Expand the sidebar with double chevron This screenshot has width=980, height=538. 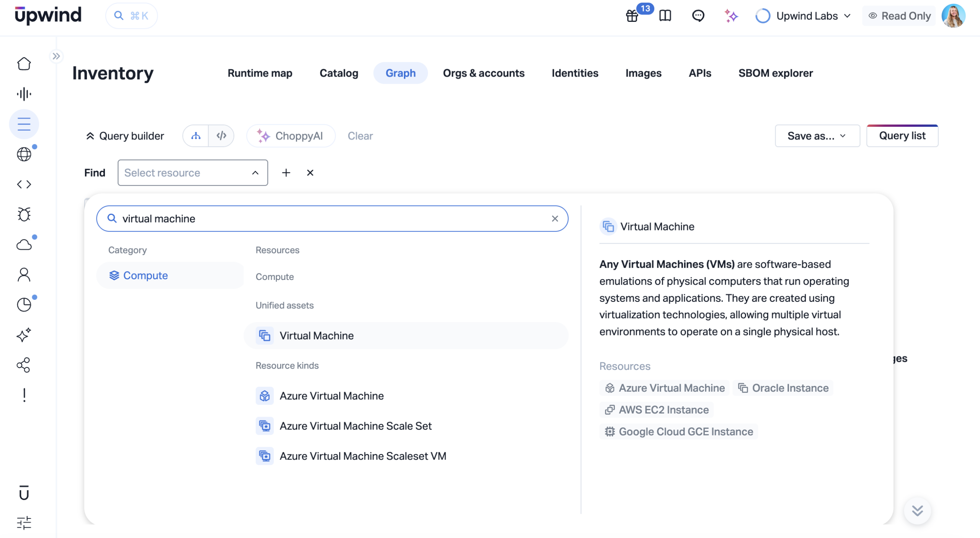(x=56, y=56)
